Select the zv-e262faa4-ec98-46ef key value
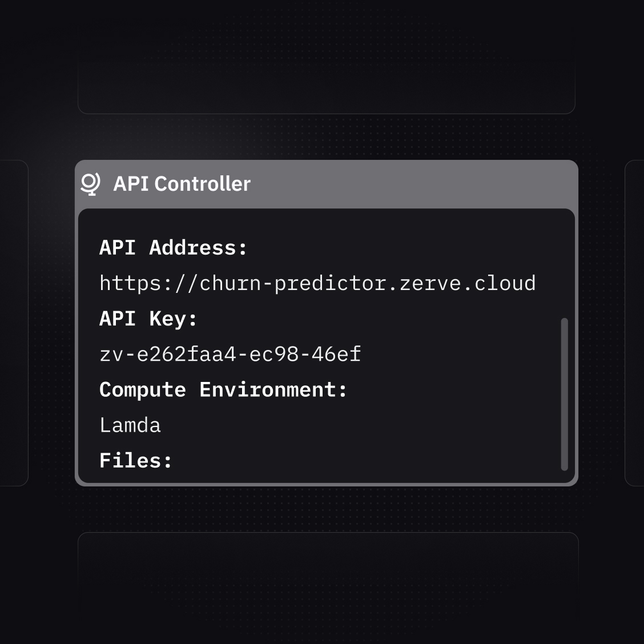The height and width of the screenshot is (644, 644). click(x=230, y=354)
